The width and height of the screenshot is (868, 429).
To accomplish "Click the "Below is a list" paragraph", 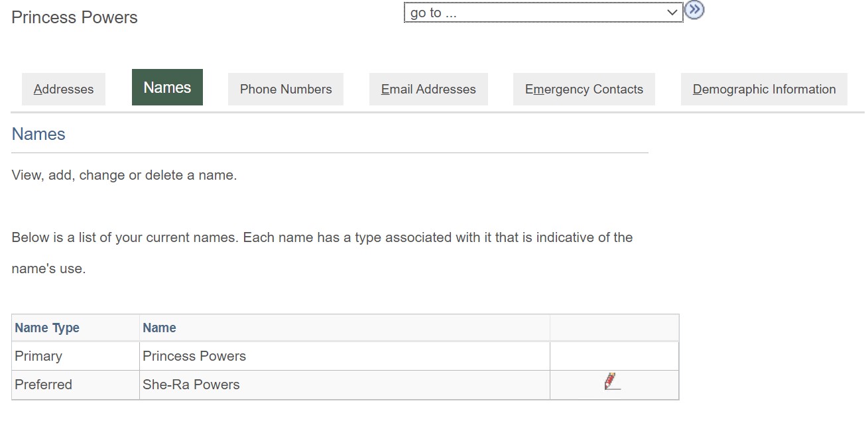I will (x=322, y=237).
